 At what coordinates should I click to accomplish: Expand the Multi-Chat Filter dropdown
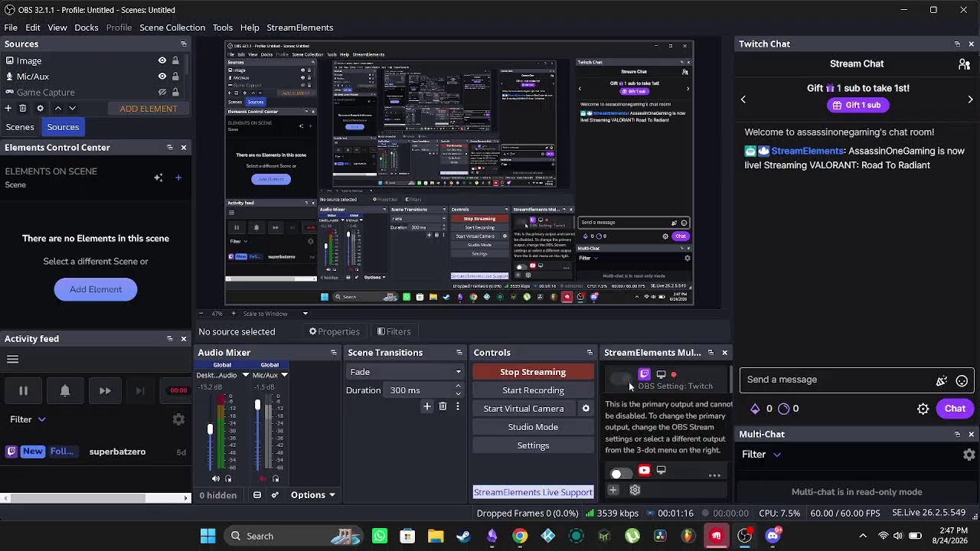tap(762, 455)
